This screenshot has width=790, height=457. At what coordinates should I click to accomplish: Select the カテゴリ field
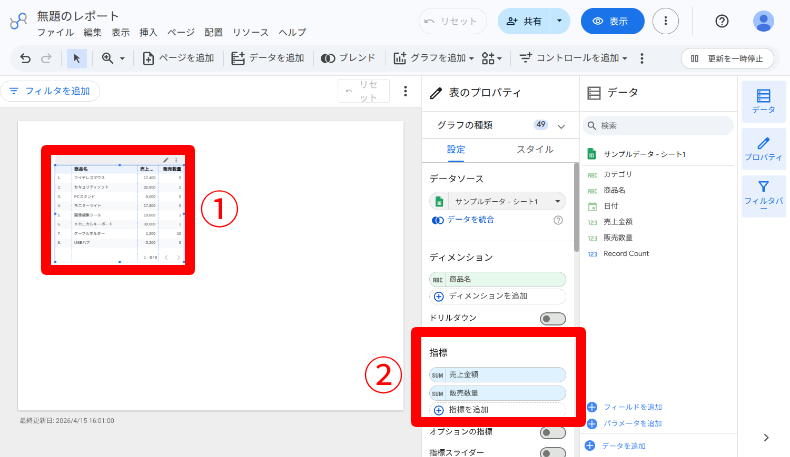(617, 174)
